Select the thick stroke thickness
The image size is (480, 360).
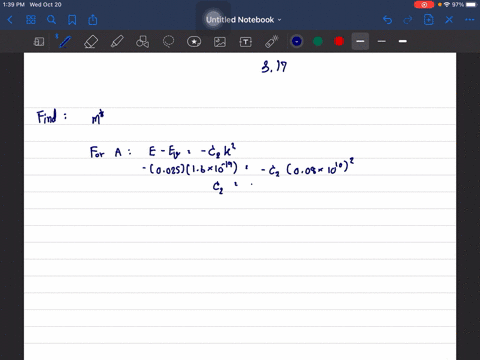click(403, 41)
